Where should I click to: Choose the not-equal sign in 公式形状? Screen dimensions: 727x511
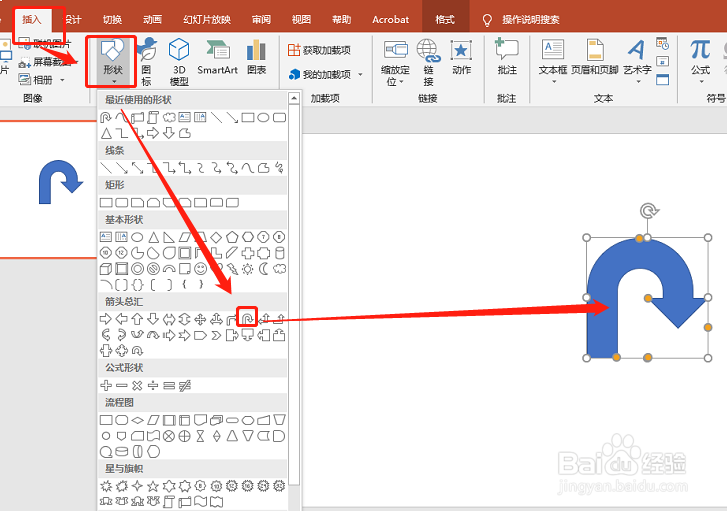pyautogui.click(x=185, y=385)
